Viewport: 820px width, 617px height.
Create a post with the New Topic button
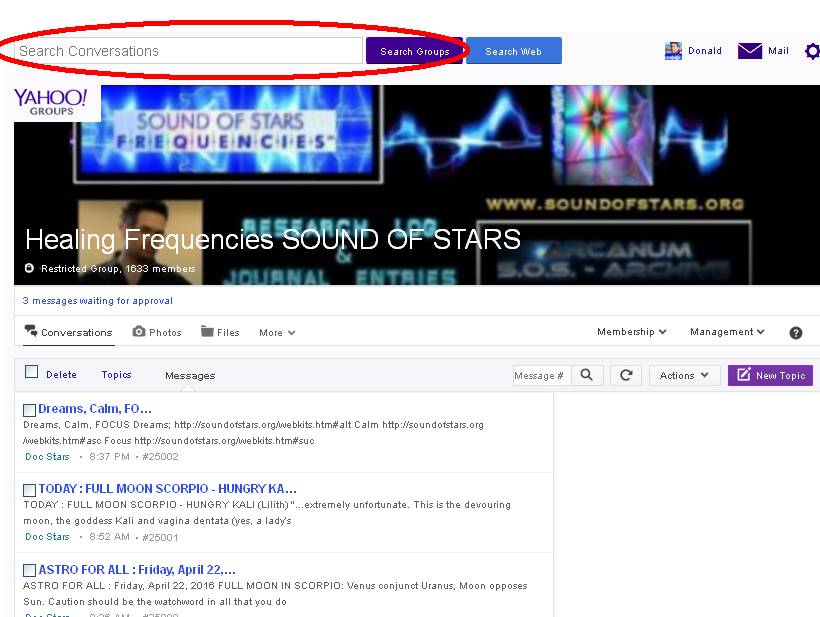point(770,375)
